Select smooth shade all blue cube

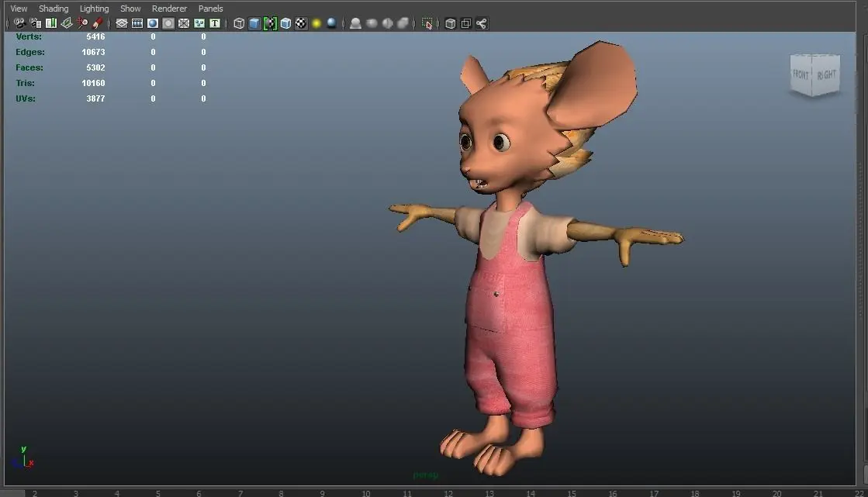pos(254,23)
